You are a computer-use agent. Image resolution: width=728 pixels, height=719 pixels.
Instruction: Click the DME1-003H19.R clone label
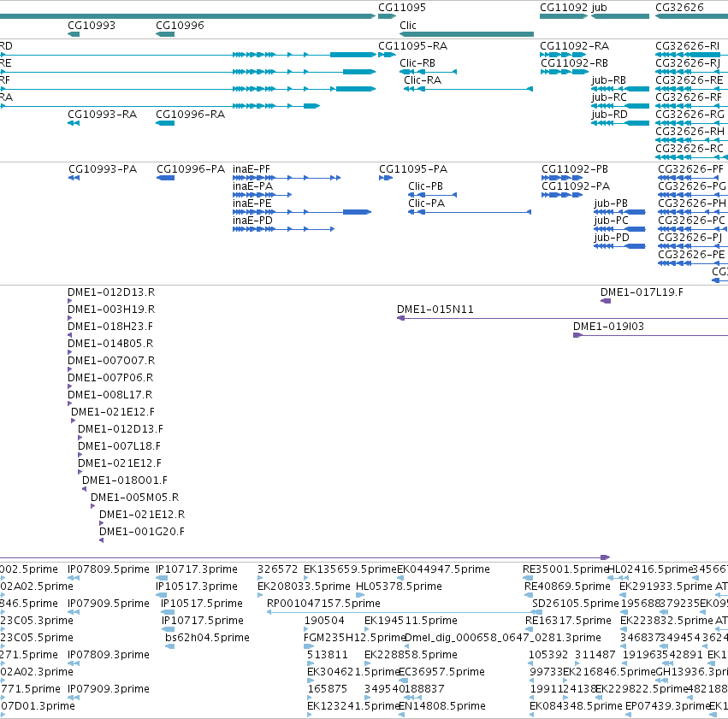tap(111, 309)
